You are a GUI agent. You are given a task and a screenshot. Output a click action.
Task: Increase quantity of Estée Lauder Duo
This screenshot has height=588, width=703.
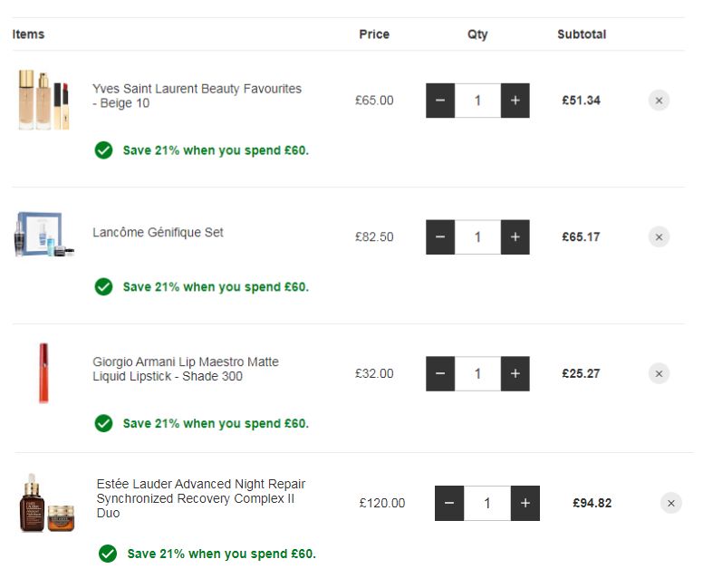coord(525,504)
